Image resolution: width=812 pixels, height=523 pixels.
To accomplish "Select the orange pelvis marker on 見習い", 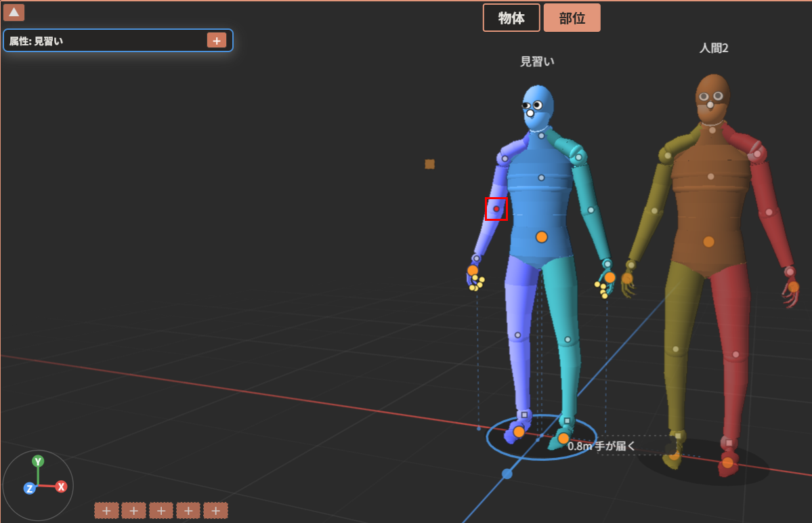I will point(542,237).
